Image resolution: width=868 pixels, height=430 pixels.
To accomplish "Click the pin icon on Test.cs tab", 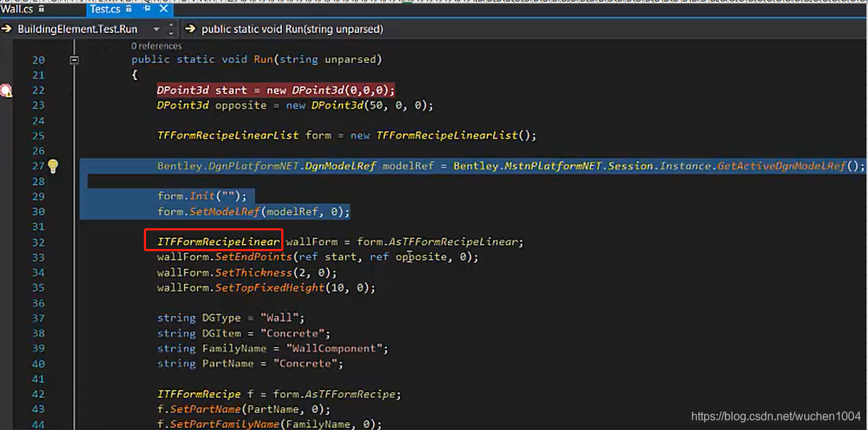I will [x=148, y=9].
